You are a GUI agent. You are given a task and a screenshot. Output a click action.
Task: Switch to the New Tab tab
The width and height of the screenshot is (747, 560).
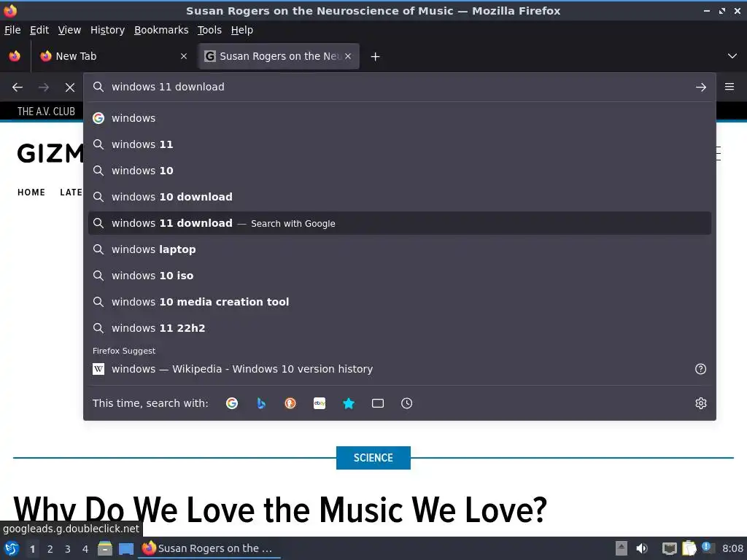point(113,56)
